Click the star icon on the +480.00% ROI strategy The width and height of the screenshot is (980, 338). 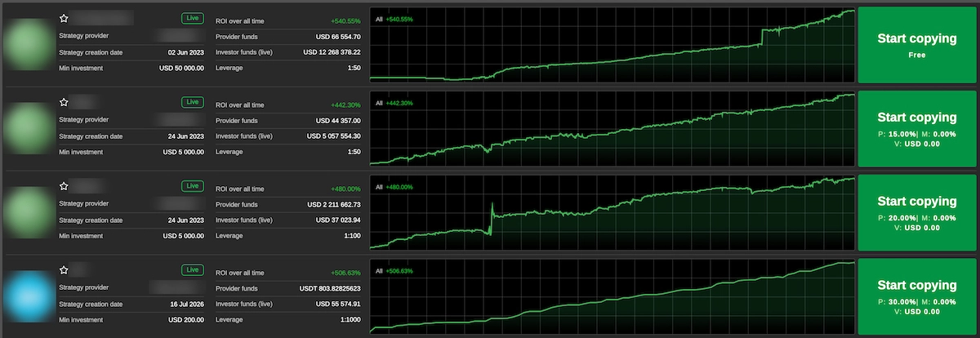tap(64, 186)
